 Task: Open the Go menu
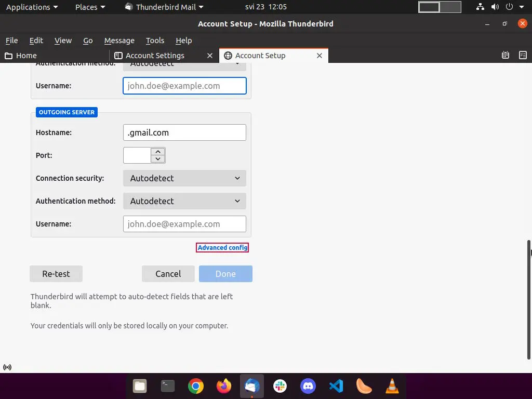pyautogui.click(x=88, y=41)
